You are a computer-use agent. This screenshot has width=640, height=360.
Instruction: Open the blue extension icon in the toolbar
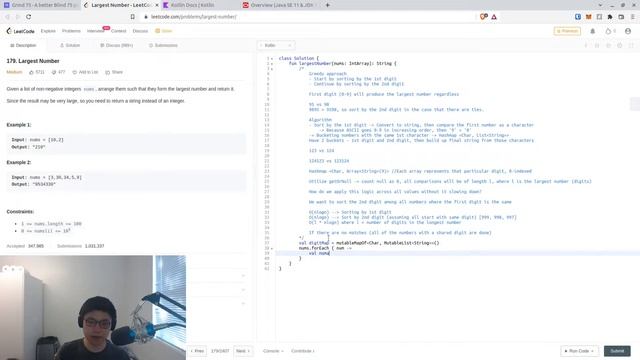point(578,17)
